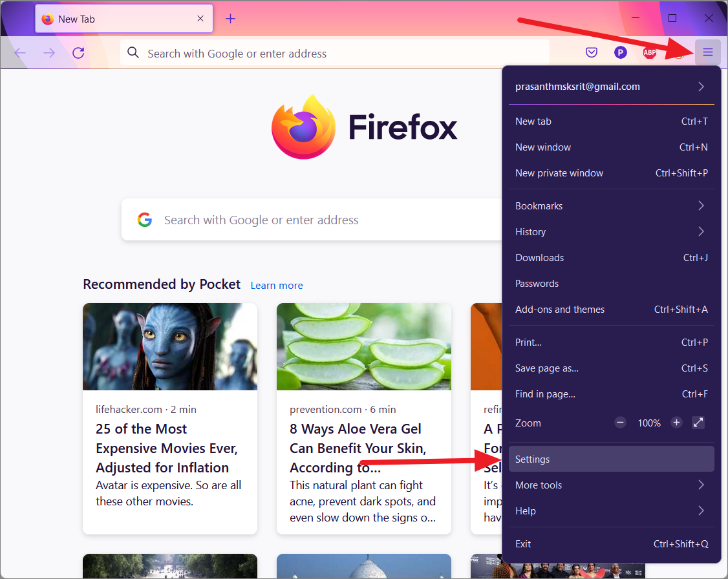Expand the Help submenu
This screenshot has width=728, height=579.
coord(611,511)
